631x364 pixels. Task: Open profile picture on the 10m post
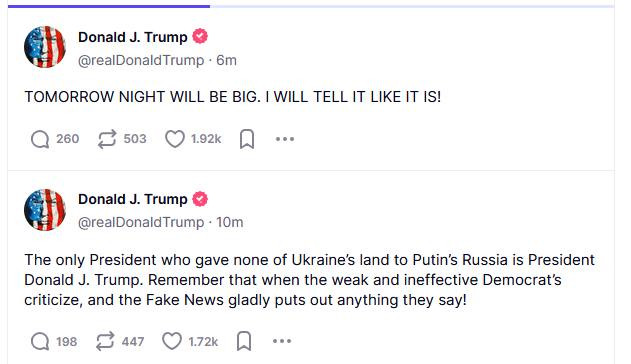pyautogui.click(x=45, y=210)
